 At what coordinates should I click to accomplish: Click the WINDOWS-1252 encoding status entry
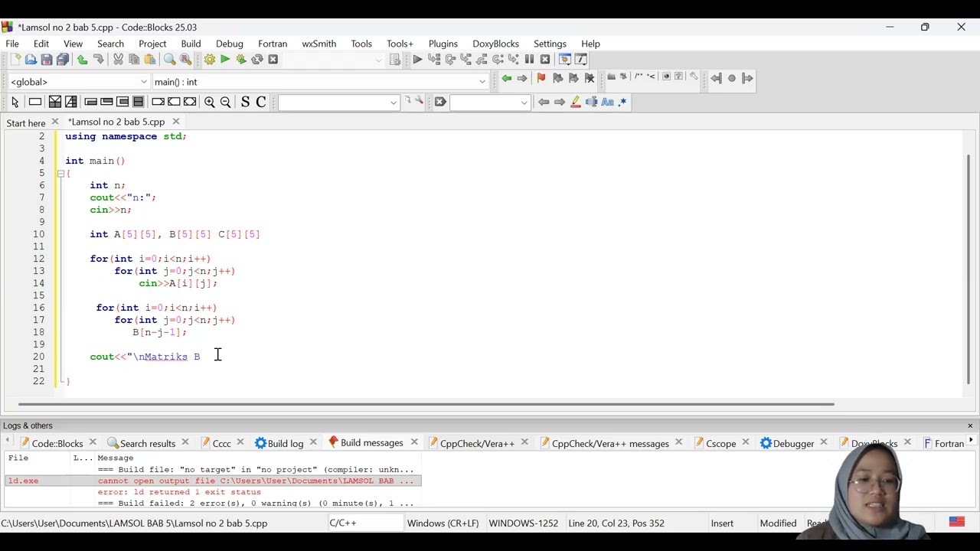tap(523, 523)
